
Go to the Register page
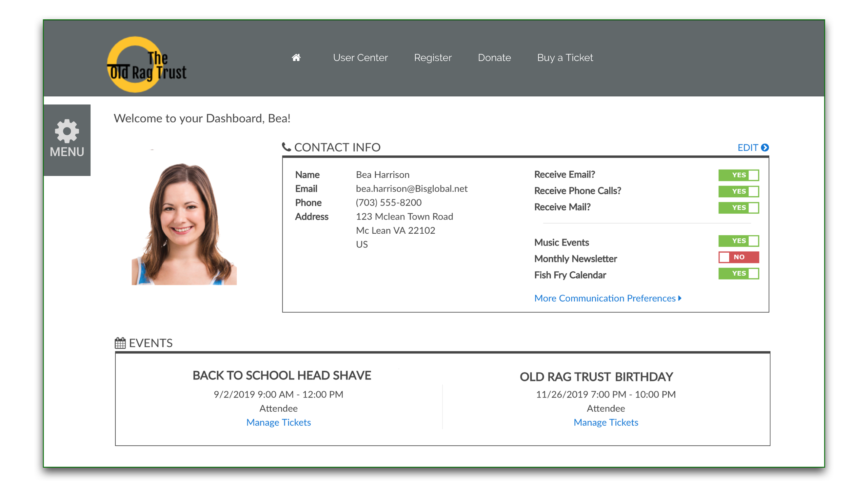(x=433, y=58)
